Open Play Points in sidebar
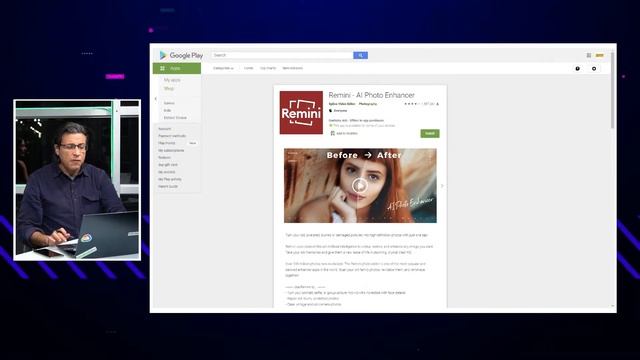640x360 pixels. [167, 143]
